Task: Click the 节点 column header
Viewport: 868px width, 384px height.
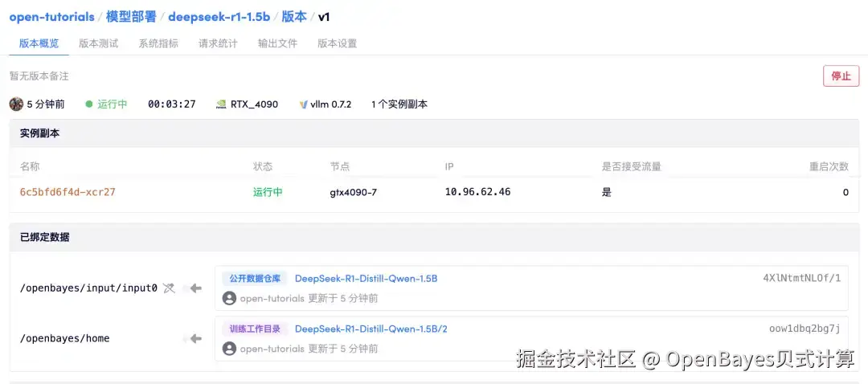Action: tap(340, 166)
